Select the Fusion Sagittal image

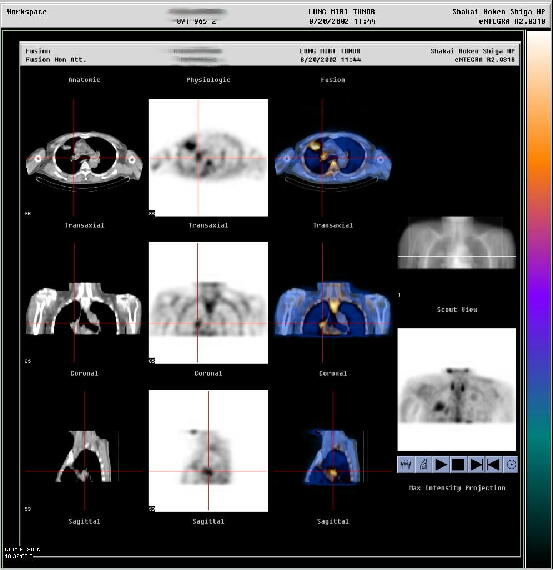[333, 451]
